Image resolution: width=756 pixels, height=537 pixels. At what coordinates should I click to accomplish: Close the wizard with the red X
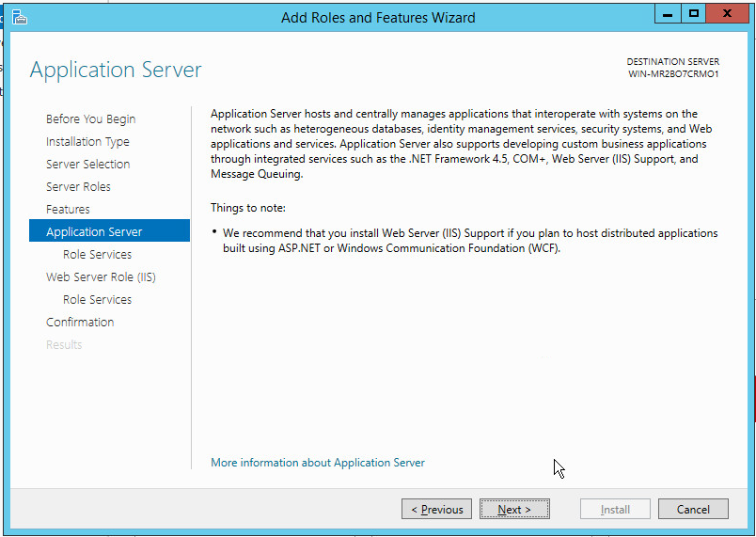(731, 14)
